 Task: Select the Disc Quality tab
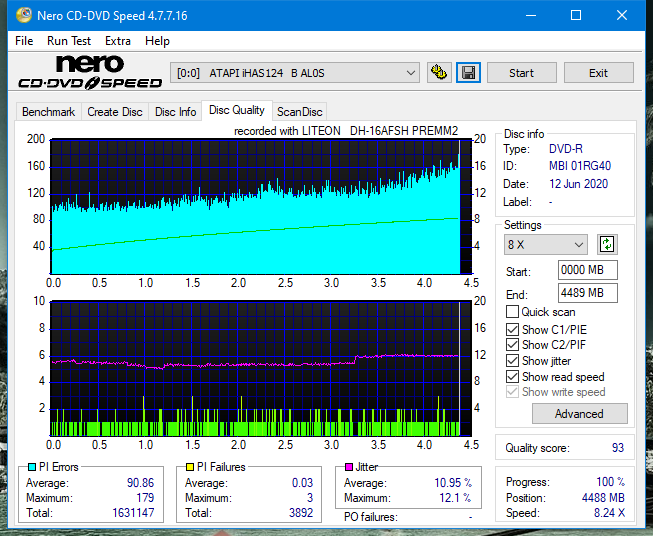(x=237, y=110)
